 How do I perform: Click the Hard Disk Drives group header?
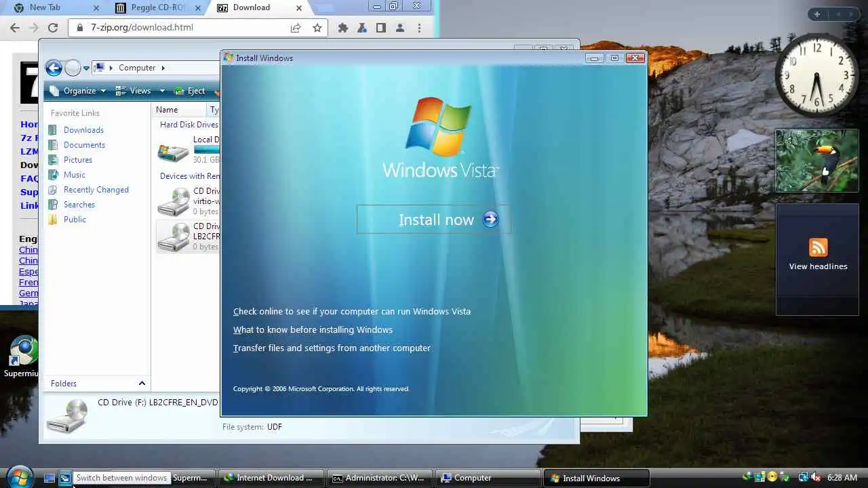[x=189, y=125]
